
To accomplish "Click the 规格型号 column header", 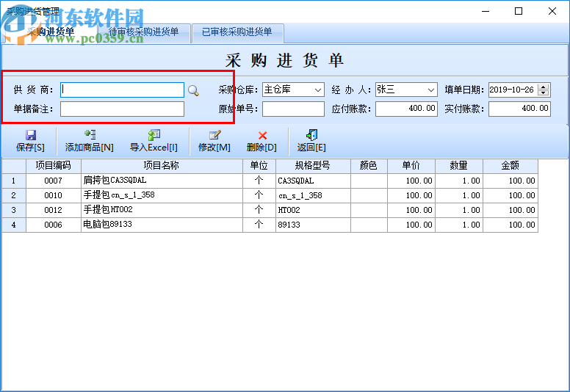I will (313, 166).
